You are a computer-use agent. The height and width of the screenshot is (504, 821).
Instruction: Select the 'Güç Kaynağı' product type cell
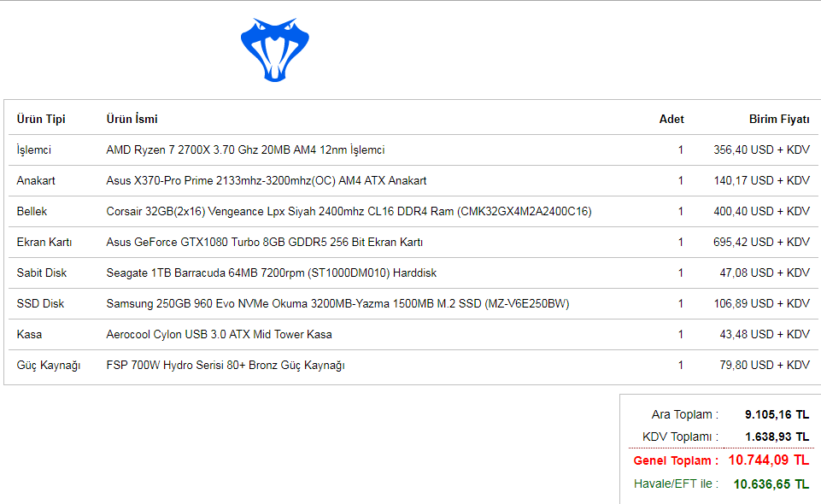click(48, 366)
